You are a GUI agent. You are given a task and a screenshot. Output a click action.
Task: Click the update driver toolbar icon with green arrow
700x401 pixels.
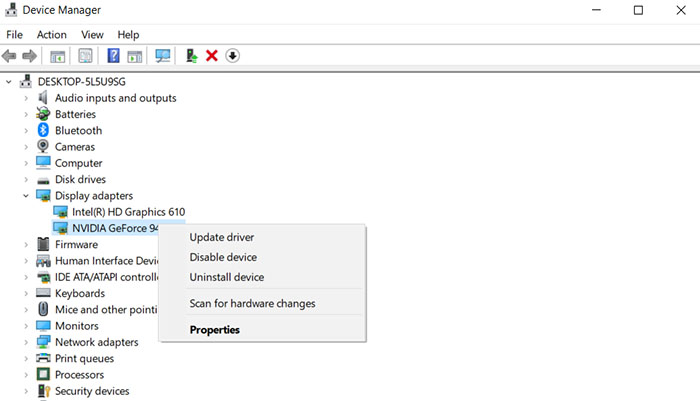pos(190,56)
